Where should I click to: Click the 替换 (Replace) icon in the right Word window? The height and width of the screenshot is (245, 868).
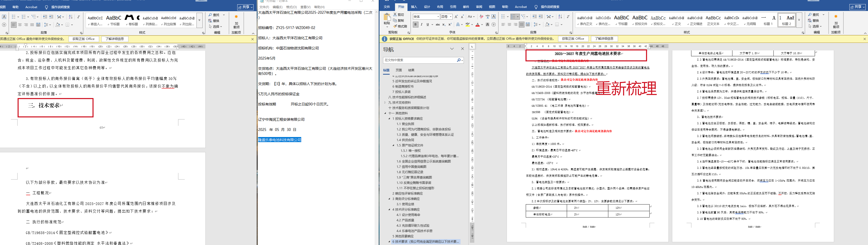tap(810, 21)
